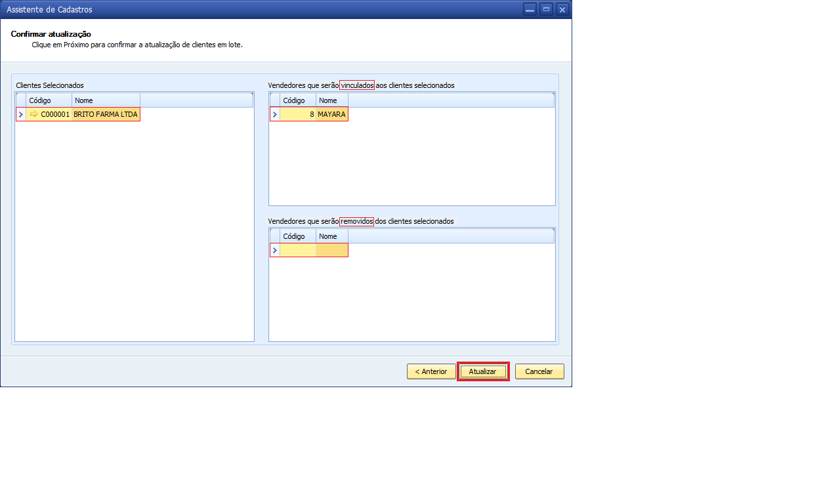Click the Nome header in Clientes Selecionados table
This screenshot has width=840, height=504.
[106, 100]
